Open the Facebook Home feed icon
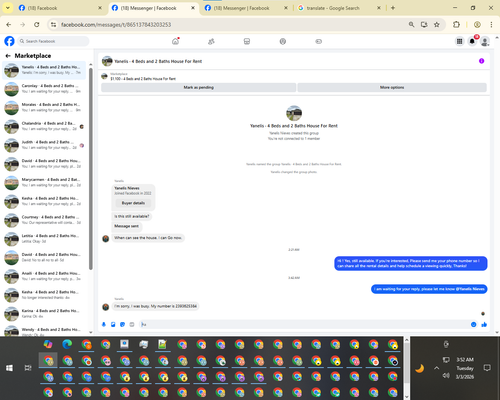Image resolution: width=500 pixels, height=400 pixels. click(175, 41)
